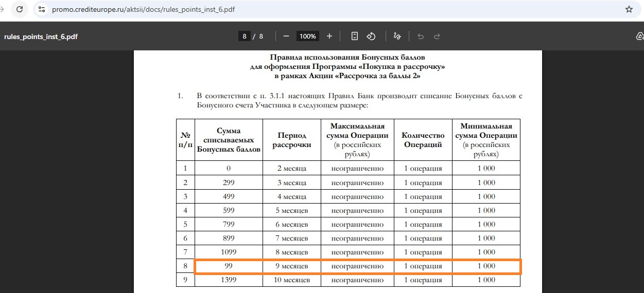Redo the last annotation

(x=437, y=36)
